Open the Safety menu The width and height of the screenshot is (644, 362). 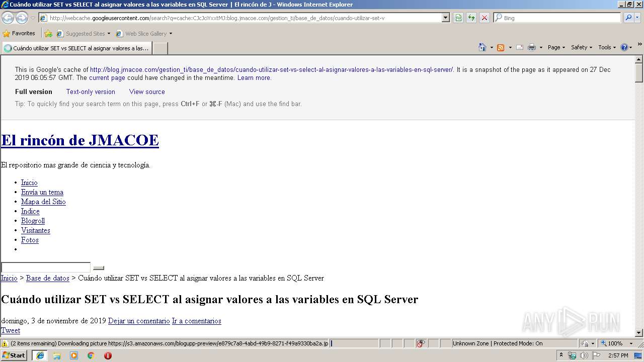click(x=582, y=47)
